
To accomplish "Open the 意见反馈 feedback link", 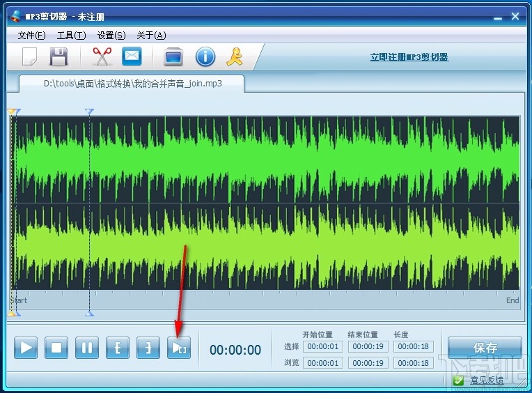I will pos(486,380).
